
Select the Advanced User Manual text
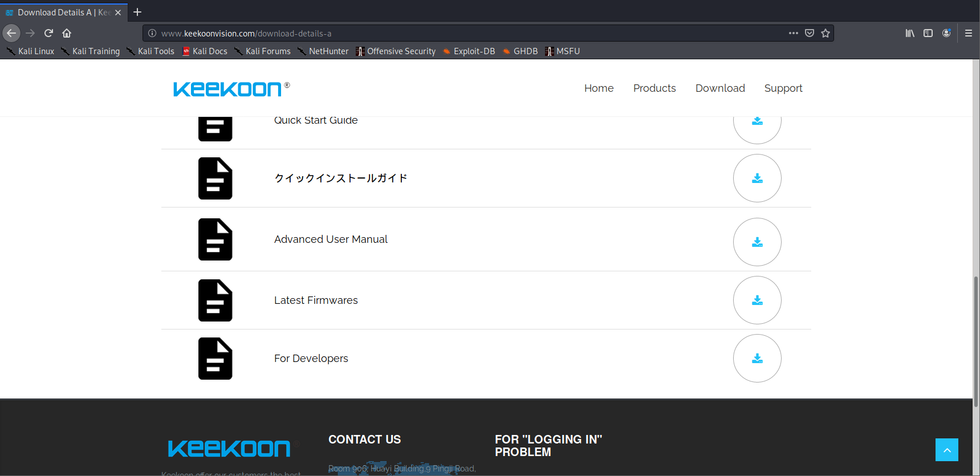coord(331,239)
